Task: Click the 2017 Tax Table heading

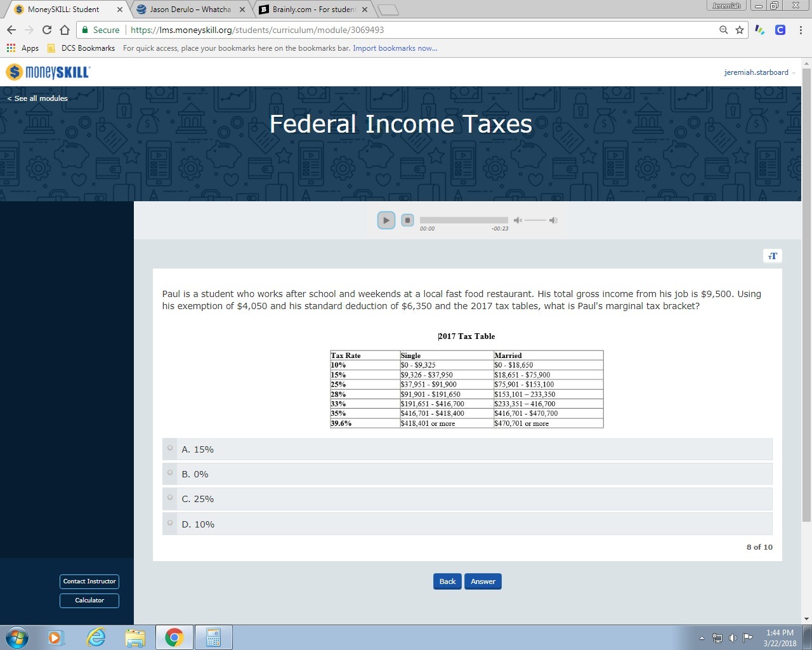Action: (x=466, y=336)
